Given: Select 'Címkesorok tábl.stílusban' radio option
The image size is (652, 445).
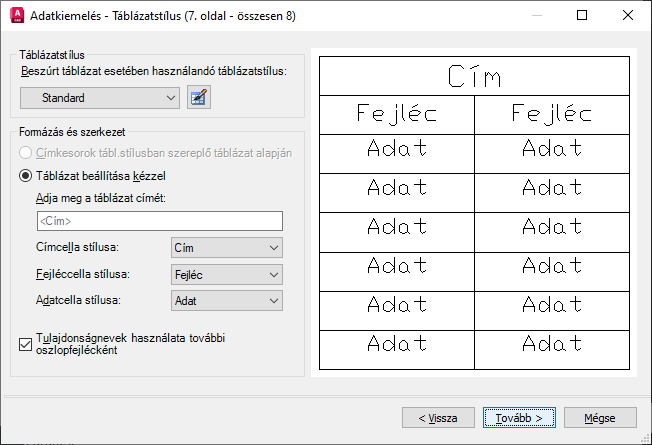Looking at the screenshot, I should tap(27, 153).
